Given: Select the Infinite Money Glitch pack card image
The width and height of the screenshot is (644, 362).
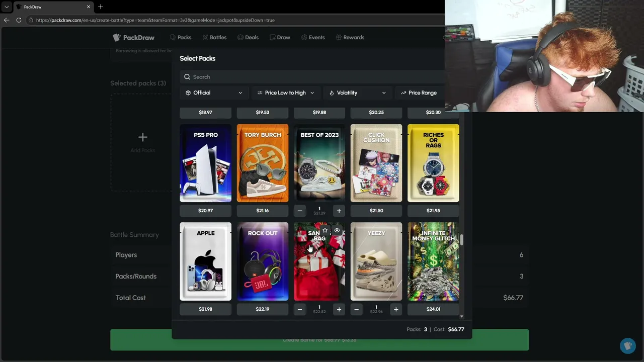Looking at the screenshot, I should [x=433, y=261].
